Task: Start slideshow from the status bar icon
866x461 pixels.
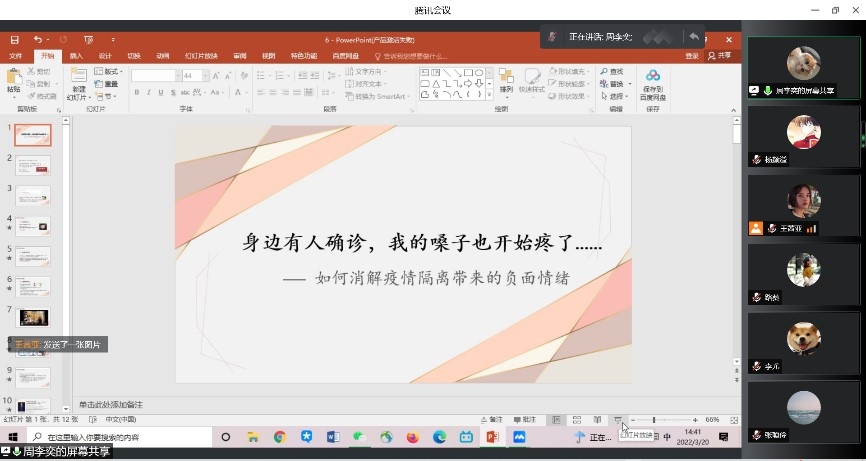Action: (x=618, y=420)
